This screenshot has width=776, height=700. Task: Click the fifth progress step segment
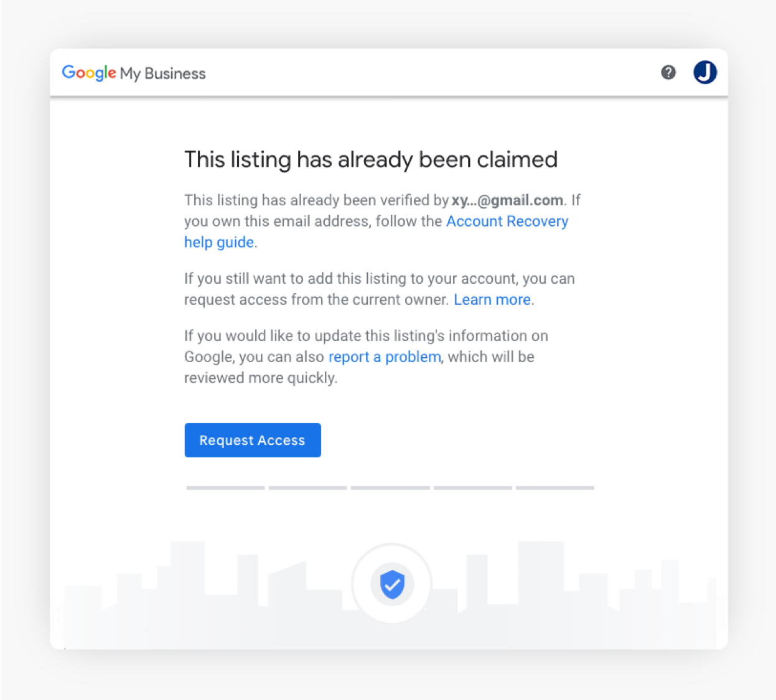pyautogui.click(x=555, y=488)
